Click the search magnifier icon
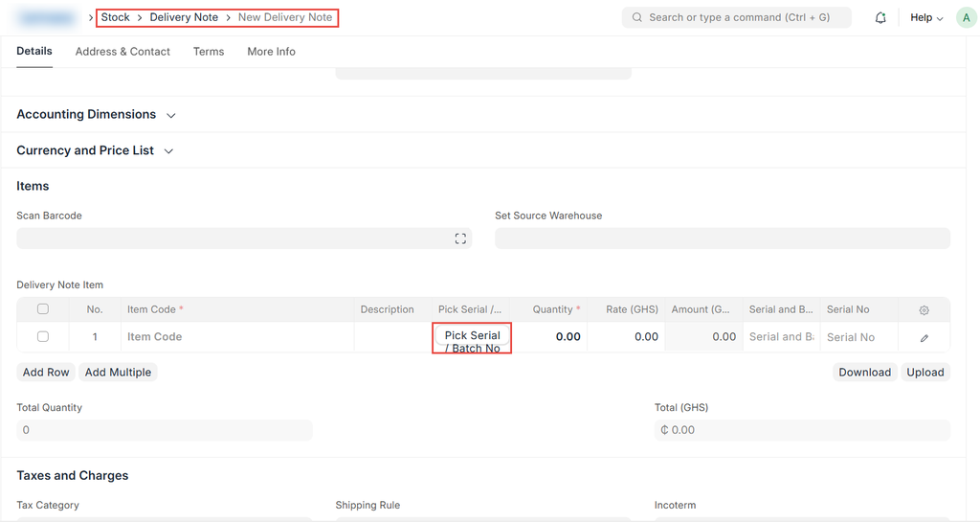 pyautogui.click(x=637, y=18)
